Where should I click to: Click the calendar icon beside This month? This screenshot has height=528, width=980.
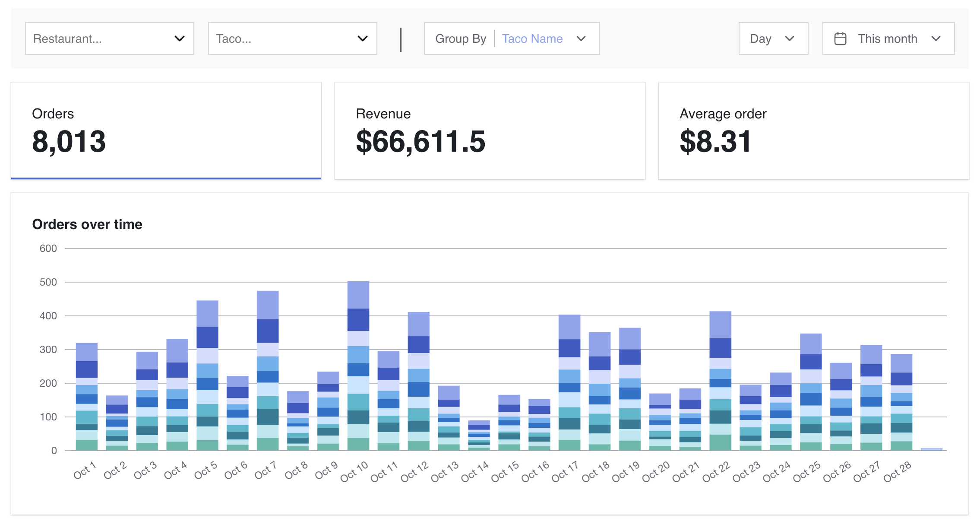pos(840,38)
